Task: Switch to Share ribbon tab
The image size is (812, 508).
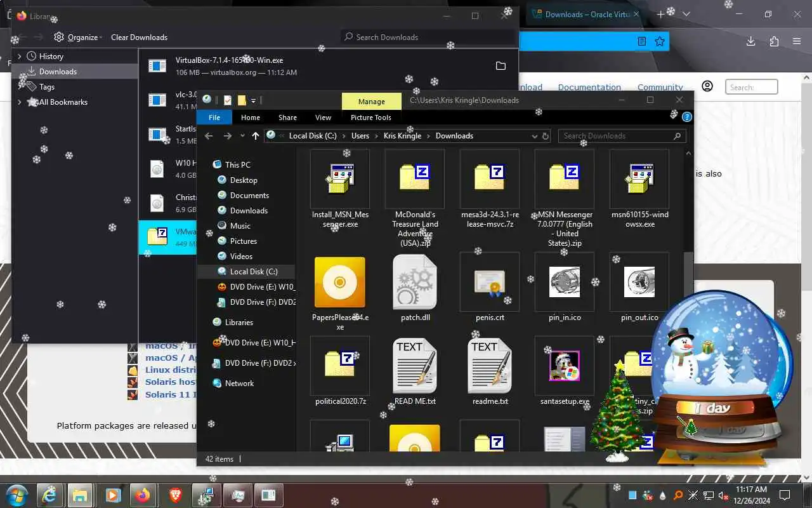Action: [287, 117]
